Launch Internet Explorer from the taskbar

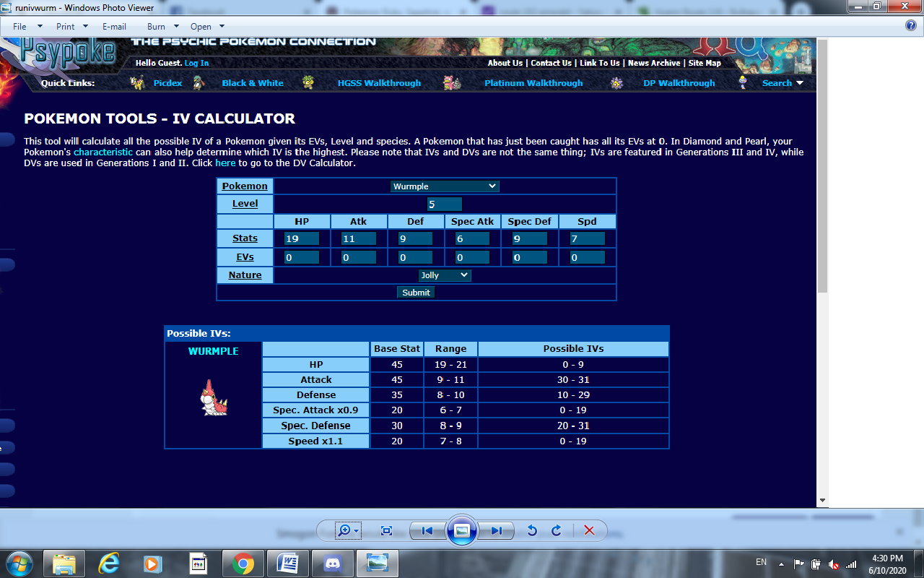tap(109, 564)
